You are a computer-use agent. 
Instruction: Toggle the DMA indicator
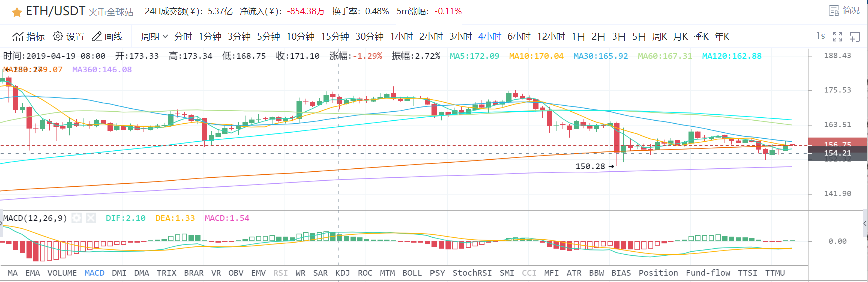[x=142, y=273]
